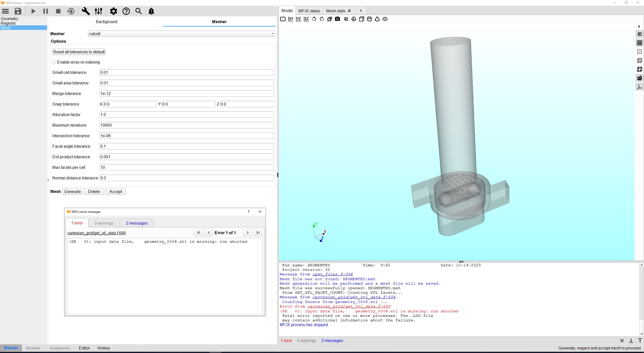Open the cartesian_grid/get_stl_data.f:699 link in dialog

click(96, 233)
